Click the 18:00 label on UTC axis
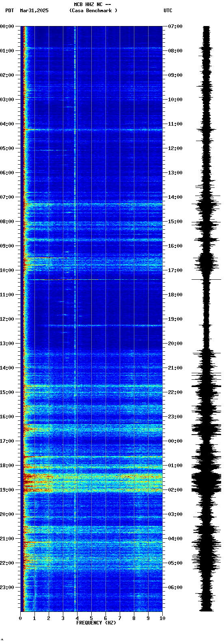The image size is (224, 644). (x=175, y=295)
